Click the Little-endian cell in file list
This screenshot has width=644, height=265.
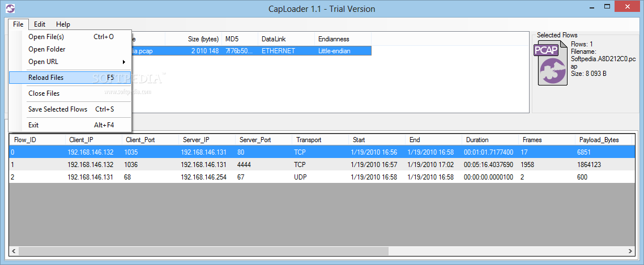[334, 51]
